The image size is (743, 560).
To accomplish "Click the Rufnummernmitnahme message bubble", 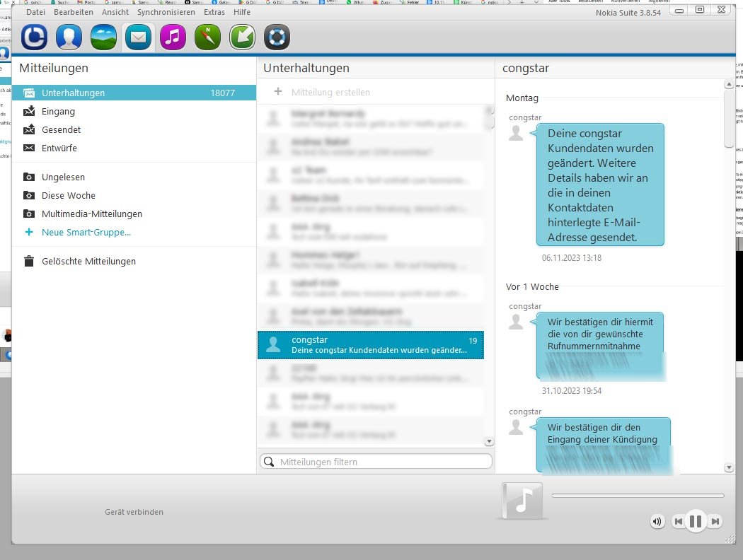I will tap(600, 346).
